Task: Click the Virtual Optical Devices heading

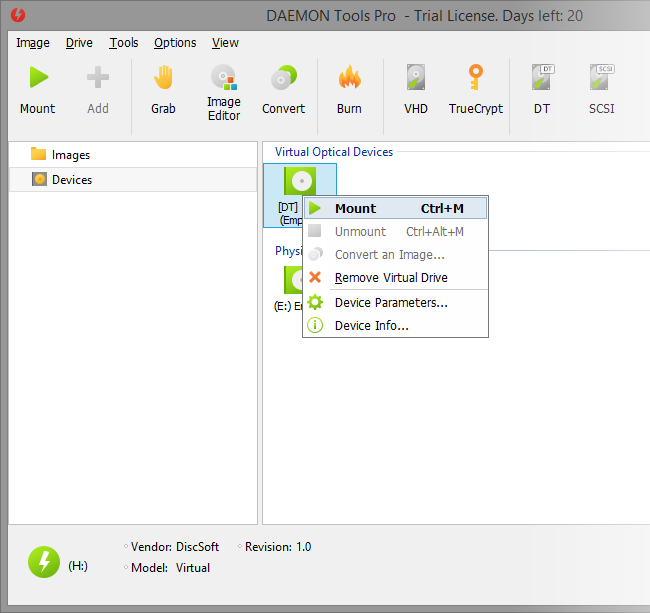Action: click(x=334, y=152)
